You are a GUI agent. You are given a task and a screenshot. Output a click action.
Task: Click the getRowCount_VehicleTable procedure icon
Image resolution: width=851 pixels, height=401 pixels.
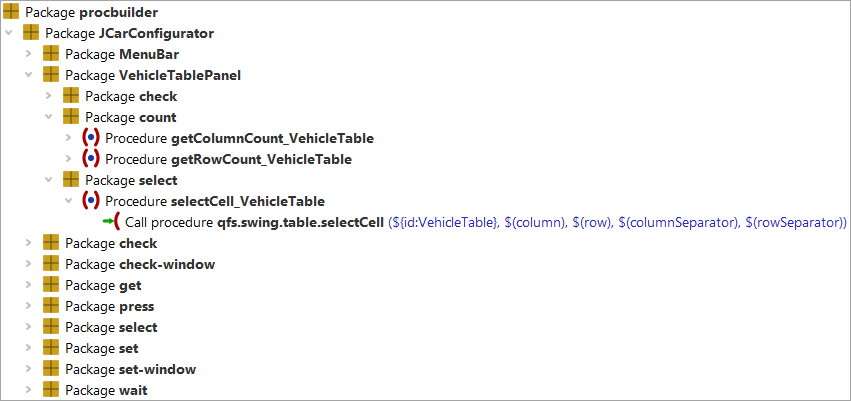click(x=91, y=159)
